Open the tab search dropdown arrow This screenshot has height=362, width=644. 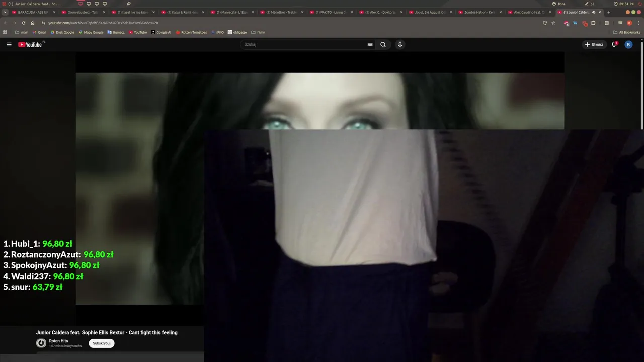pyautogui.click(x=5, y=12)
